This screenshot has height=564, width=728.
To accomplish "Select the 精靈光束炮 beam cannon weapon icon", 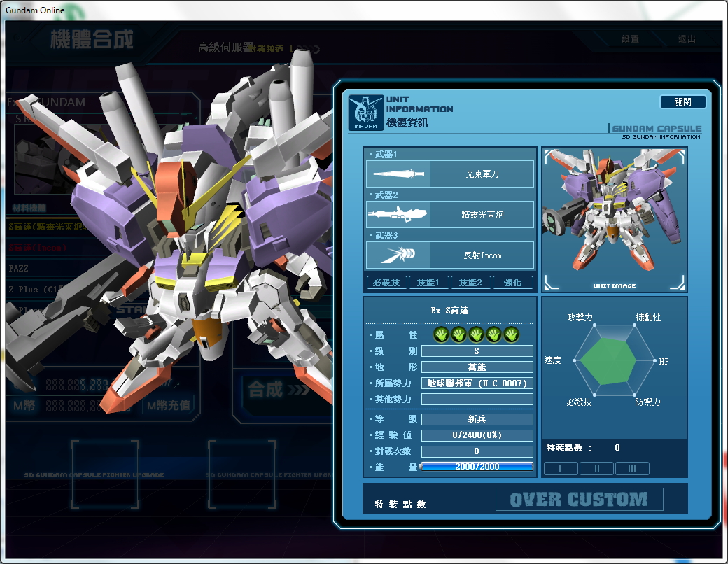I will (398, 214).
